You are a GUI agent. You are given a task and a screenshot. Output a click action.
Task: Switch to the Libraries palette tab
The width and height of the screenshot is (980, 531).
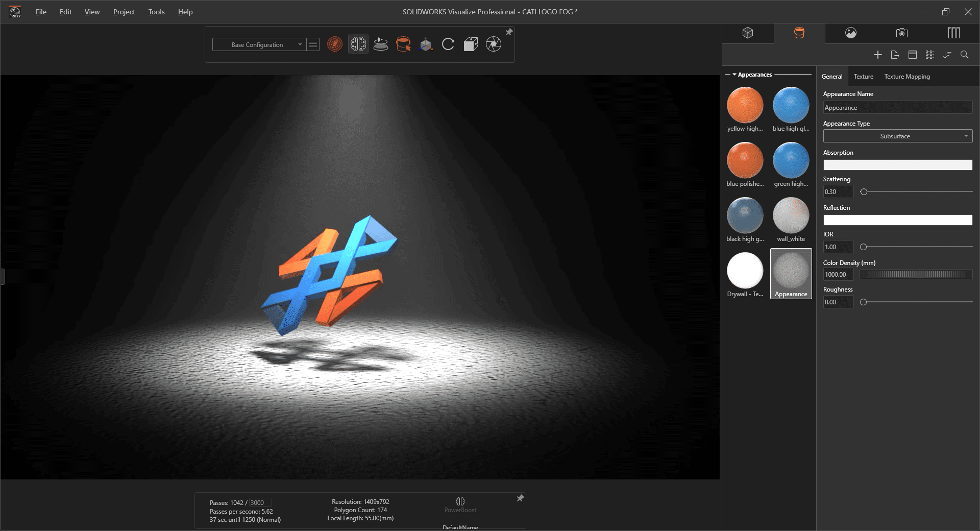[x=953, y=33]
